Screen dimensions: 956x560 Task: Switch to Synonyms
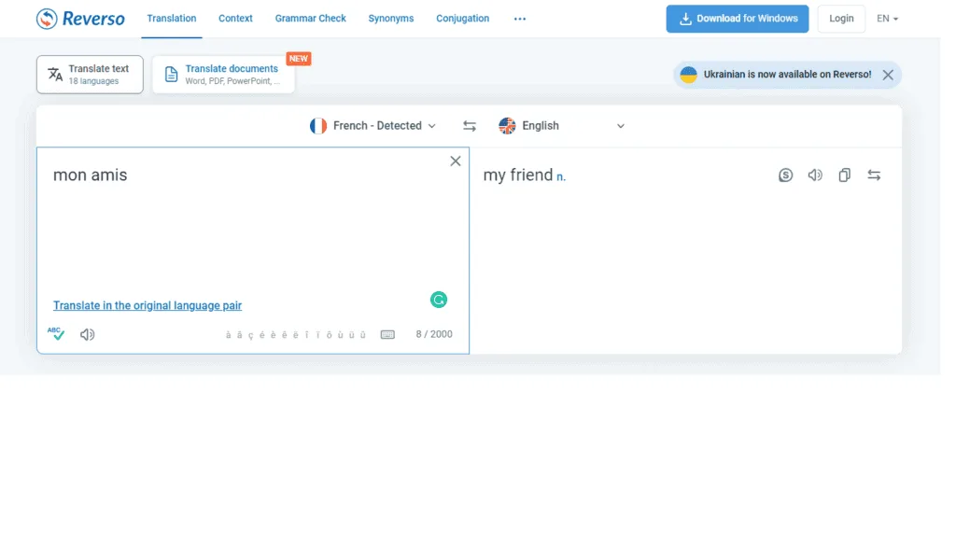(391, 19)
